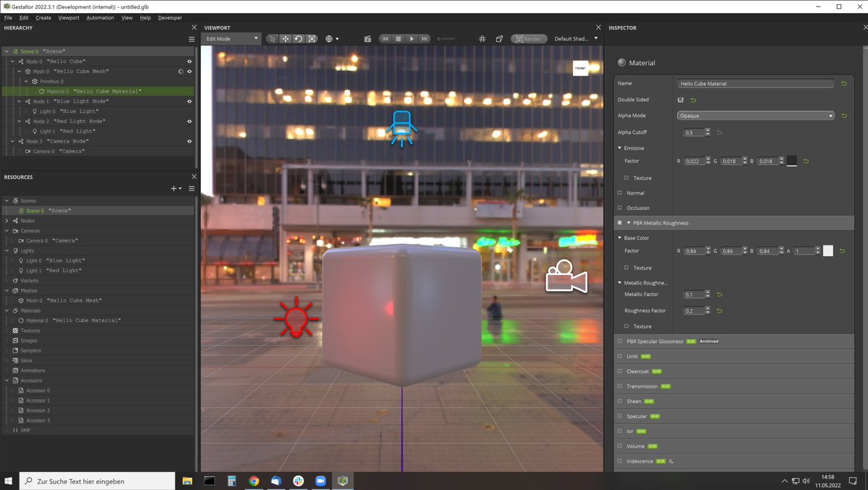Open the Viewport menu
The image size is (868, 490).
click(69, 17)
